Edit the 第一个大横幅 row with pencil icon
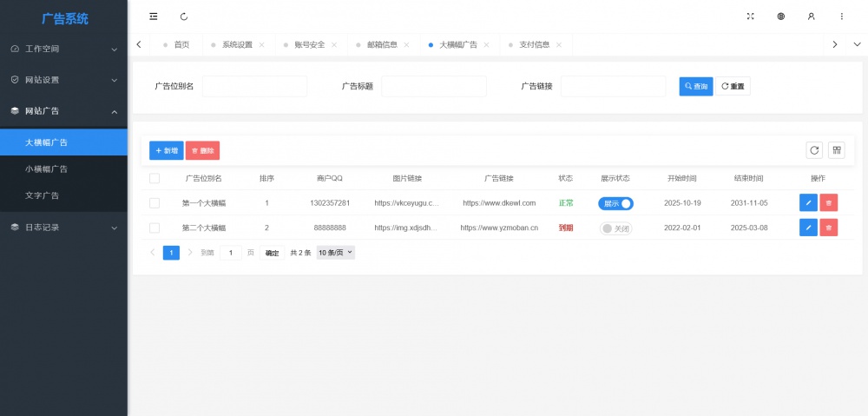868x416 pixels. coord(808,203)
